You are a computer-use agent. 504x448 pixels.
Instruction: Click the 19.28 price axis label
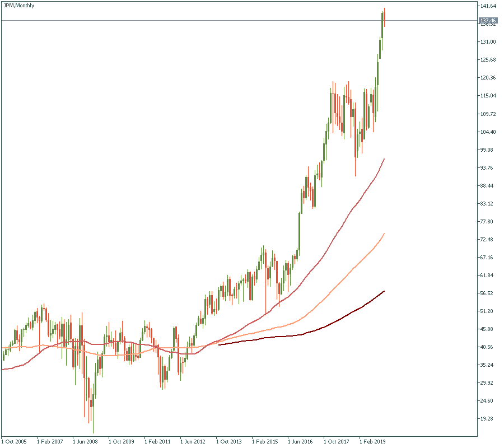(x=488, y=419)
